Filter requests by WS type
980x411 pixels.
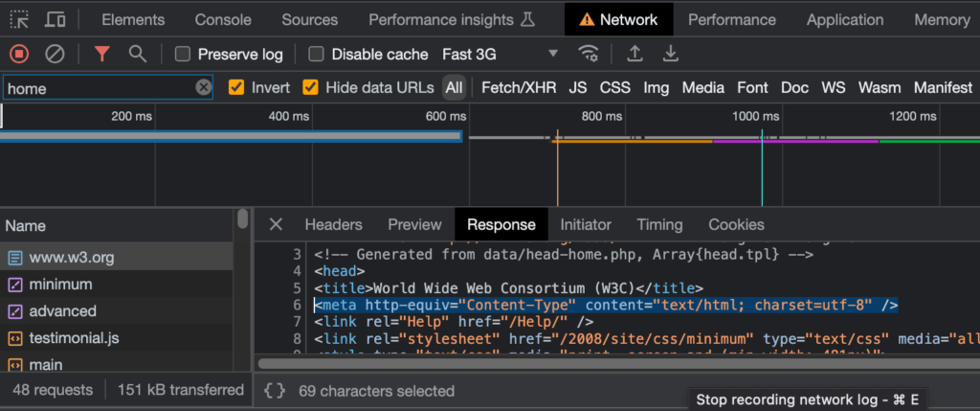point(834,87)
